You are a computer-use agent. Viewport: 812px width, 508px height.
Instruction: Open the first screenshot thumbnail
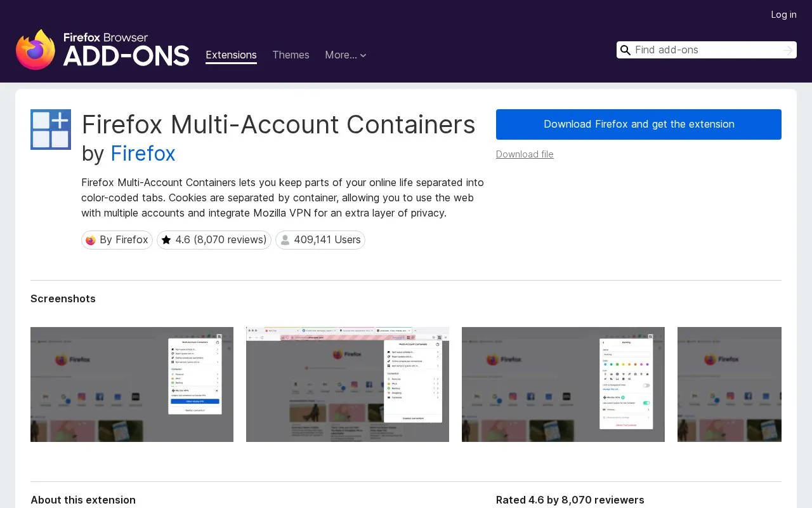[x=132, y=385]
